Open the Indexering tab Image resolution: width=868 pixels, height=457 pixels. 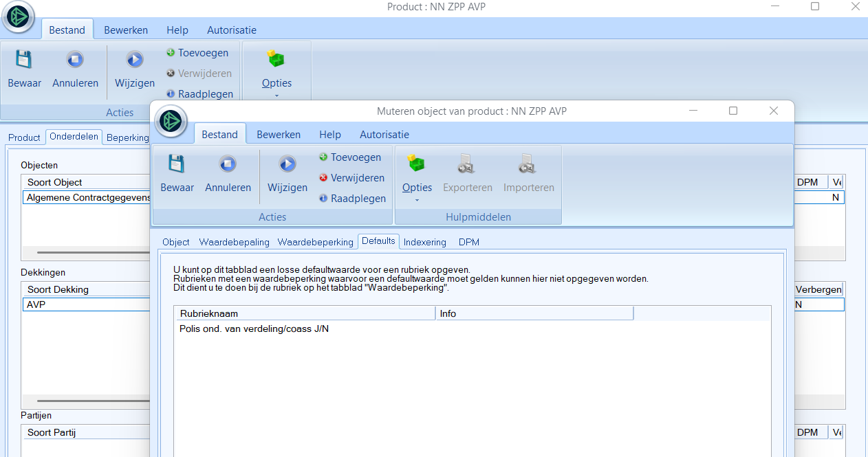[424, 242]
